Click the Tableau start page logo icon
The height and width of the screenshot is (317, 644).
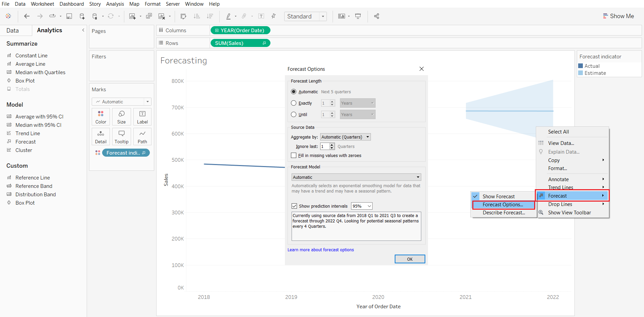click(x=8, y=16)
